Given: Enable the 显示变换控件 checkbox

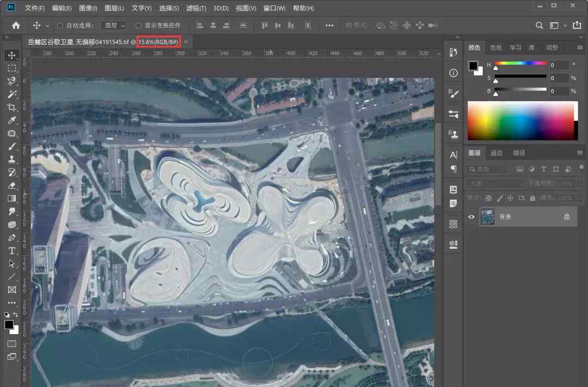Looking at the screenshot, I should click(x=138, y=26).
